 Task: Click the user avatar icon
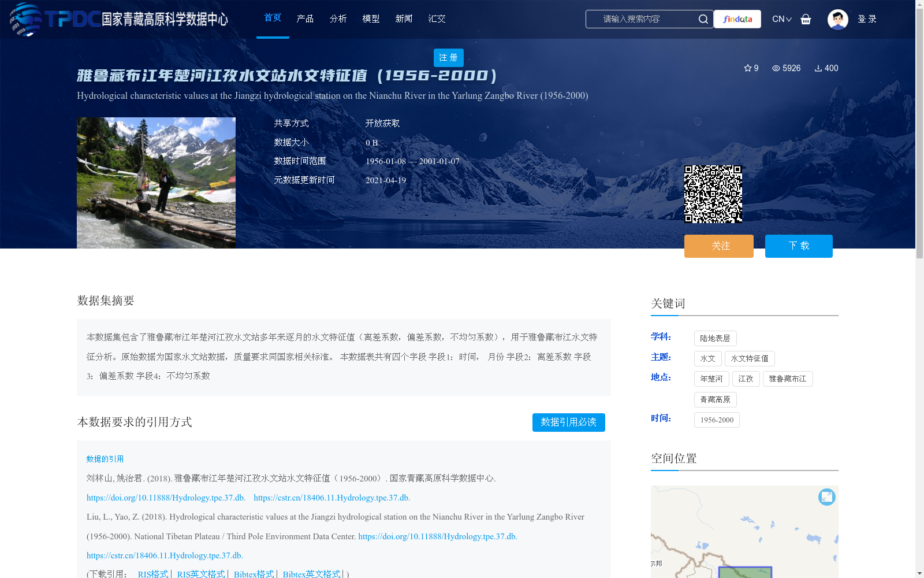coord(837,19)
